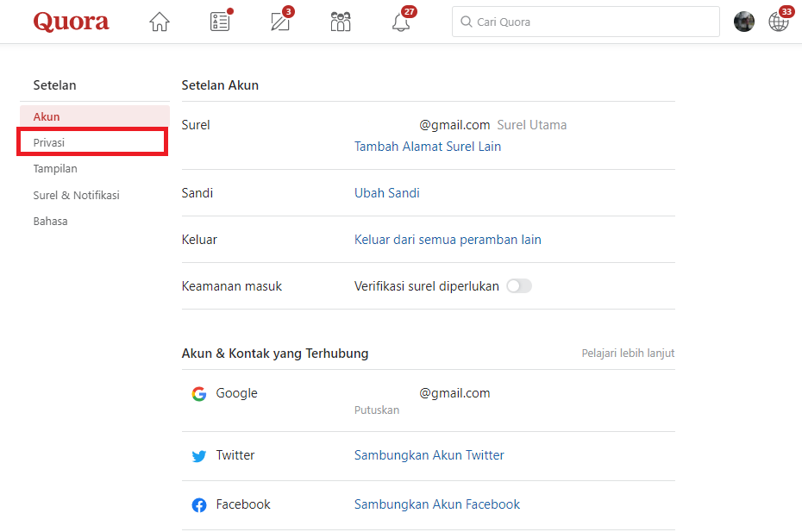Click the Cari Quora search field
This screenshot has width=802, height=532.
click(x=585, y=21)
